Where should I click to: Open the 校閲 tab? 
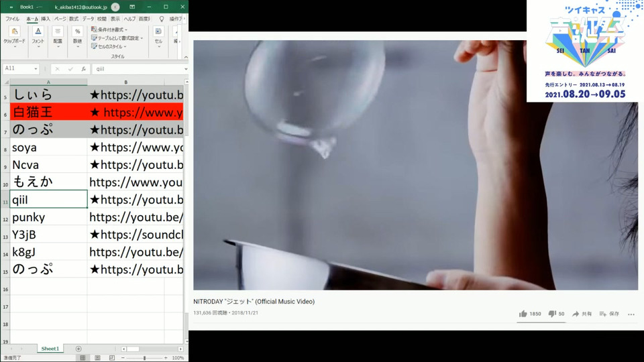pyautogui.click(x=101, y=19)
